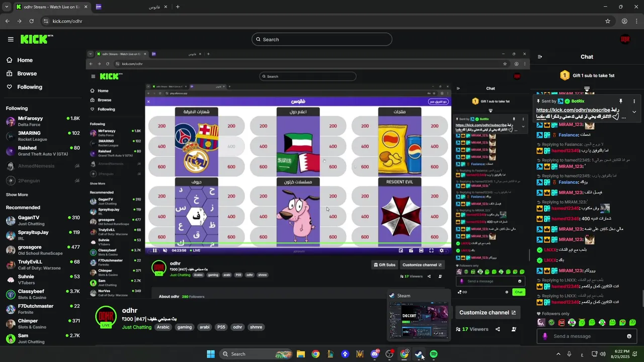Insert first emote from quick emote row
Image resolution: width=644 pixels, height=362 pixels.
(541, 323)
